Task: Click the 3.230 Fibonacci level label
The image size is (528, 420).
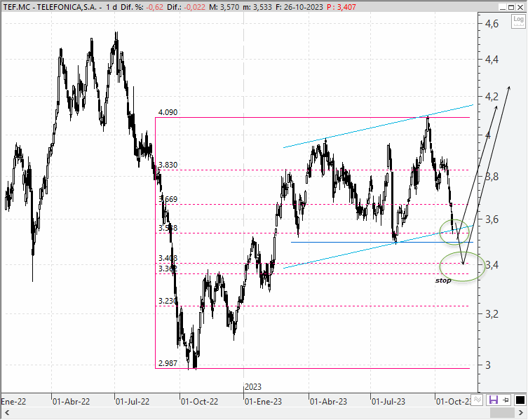Action: (168, 301)
